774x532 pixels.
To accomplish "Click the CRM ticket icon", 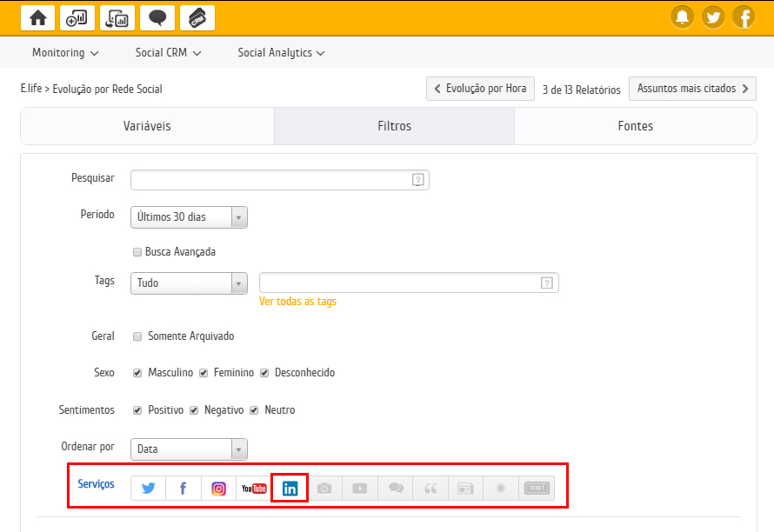I will coord(197,17).
